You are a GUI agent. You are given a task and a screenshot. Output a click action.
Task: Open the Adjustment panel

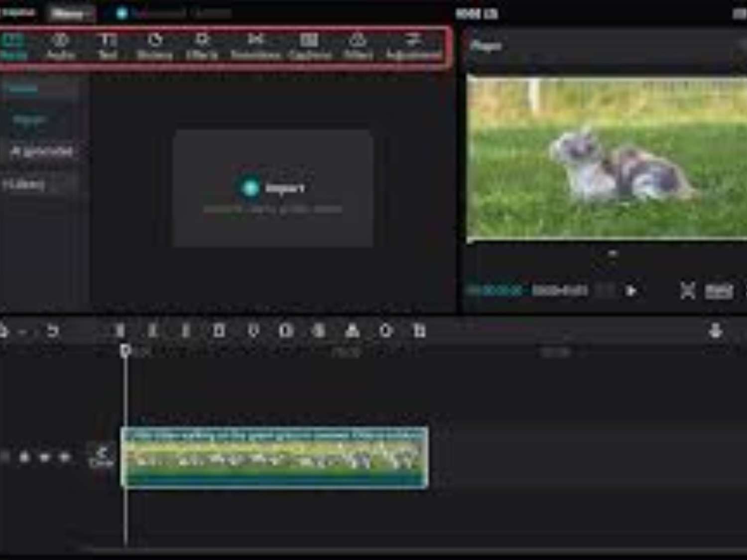pos(413,47)
